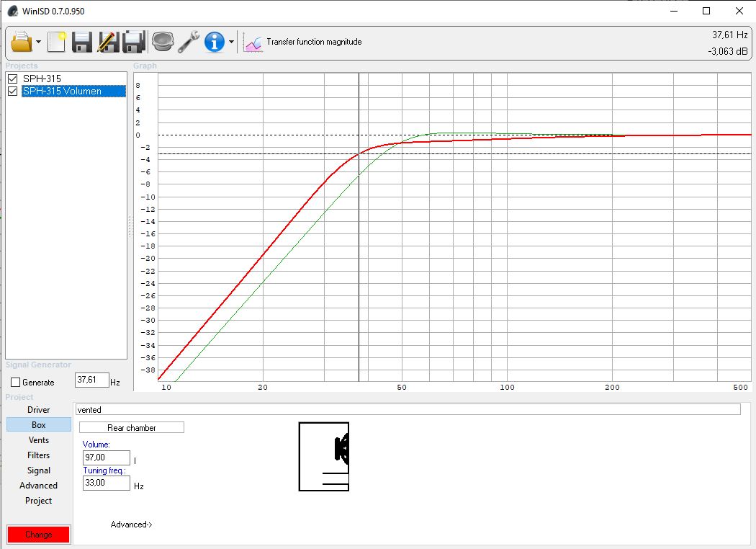This screenshot has width=756, height=549.
Task: Switch to the Driver tab
Action: click(x=39, y=410)
